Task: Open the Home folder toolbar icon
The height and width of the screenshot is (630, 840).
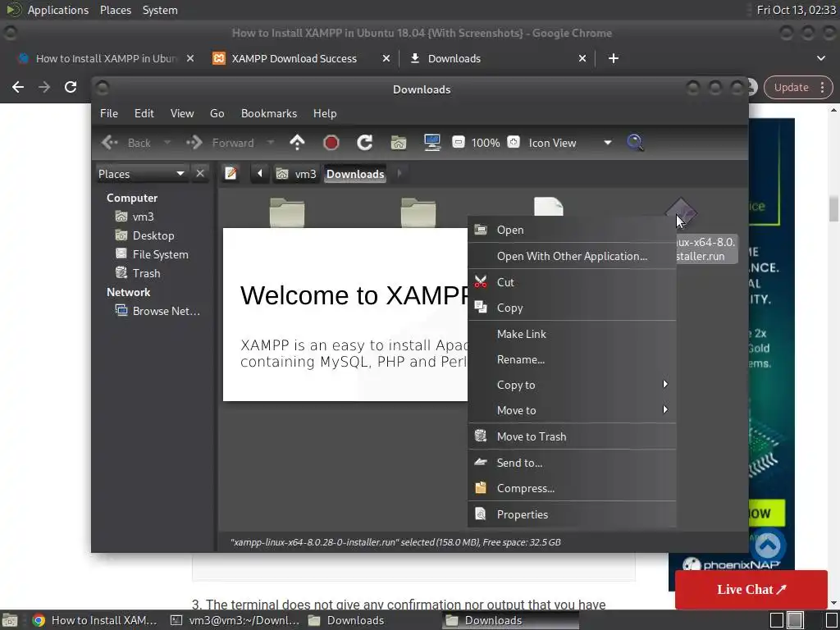Action: pos(399,143)
